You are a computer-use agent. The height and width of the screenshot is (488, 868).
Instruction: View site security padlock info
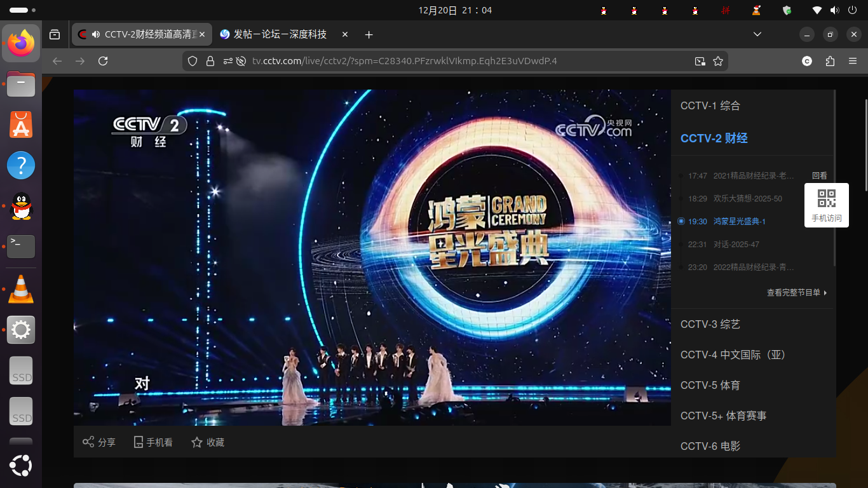(x=210, y=61)
